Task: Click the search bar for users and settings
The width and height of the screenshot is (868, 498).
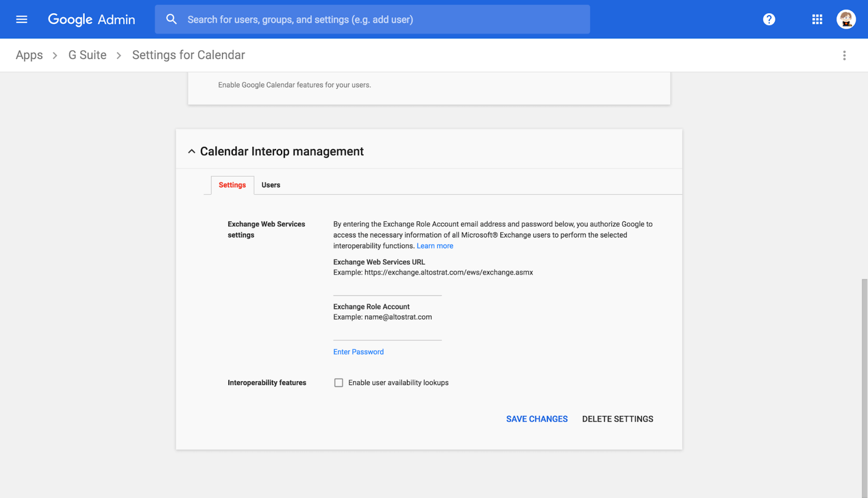Action: coord(380,20)
